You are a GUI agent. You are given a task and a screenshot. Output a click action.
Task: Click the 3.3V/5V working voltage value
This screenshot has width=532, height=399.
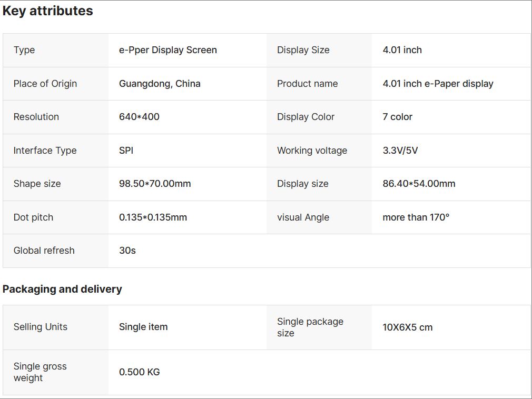click(x=400, y=151)
